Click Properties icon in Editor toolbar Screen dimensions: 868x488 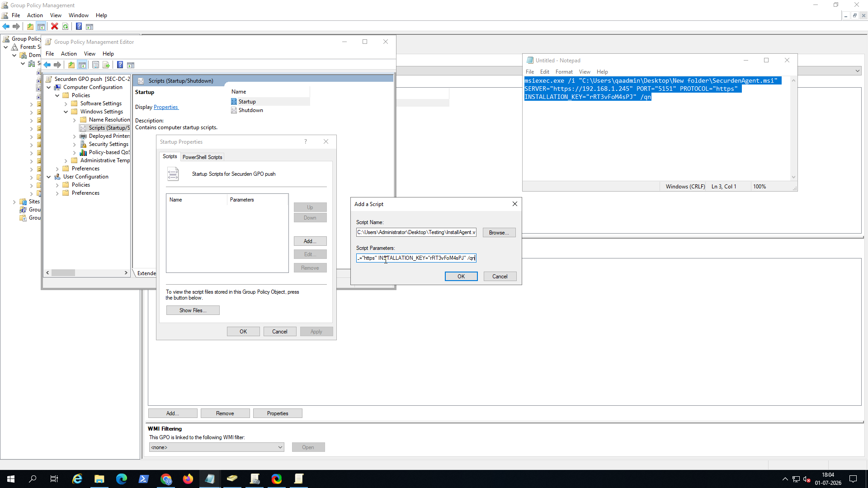pyautogui.click(x=95, y=65)
